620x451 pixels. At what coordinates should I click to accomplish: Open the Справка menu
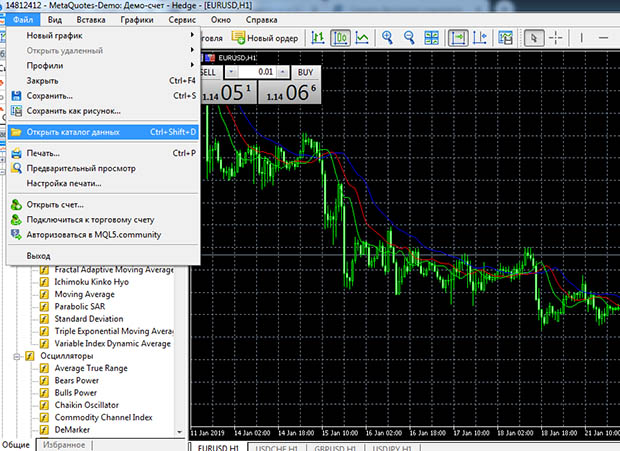click(261, 20)
